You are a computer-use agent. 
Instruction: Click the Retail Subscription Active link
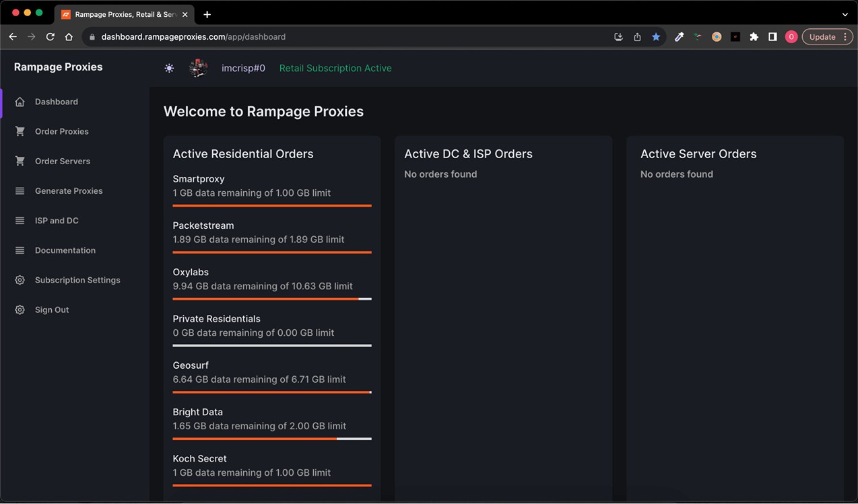coord(335,67)
